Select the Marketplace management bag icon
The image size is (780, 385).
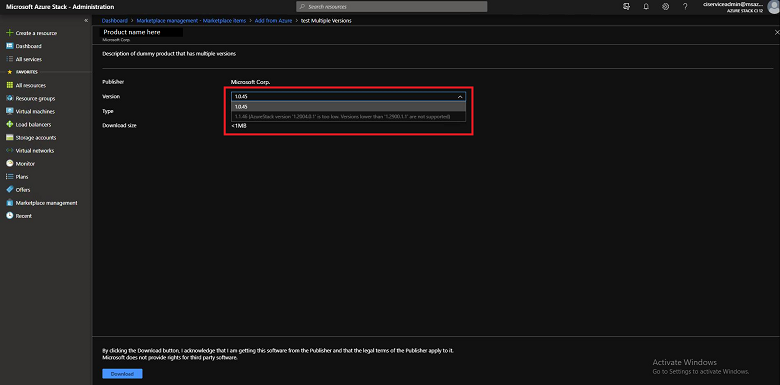(x=9, y=202)
